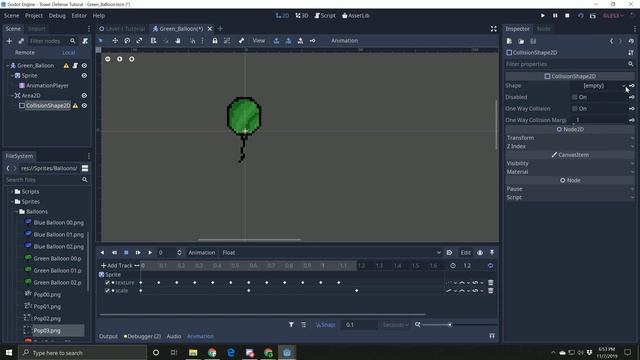Play animation from current position
640x360 pixels.
point(150,253)
